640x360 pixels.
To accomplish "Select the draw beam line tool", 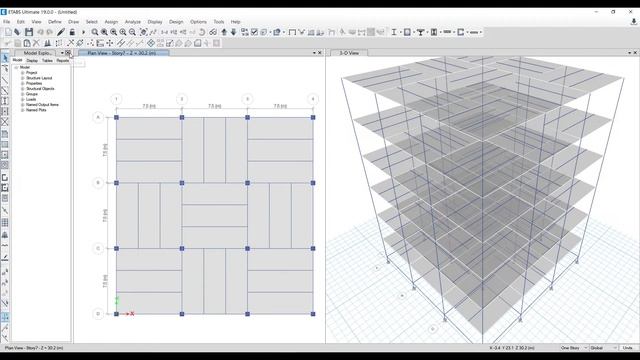I will tap(5, 80).
